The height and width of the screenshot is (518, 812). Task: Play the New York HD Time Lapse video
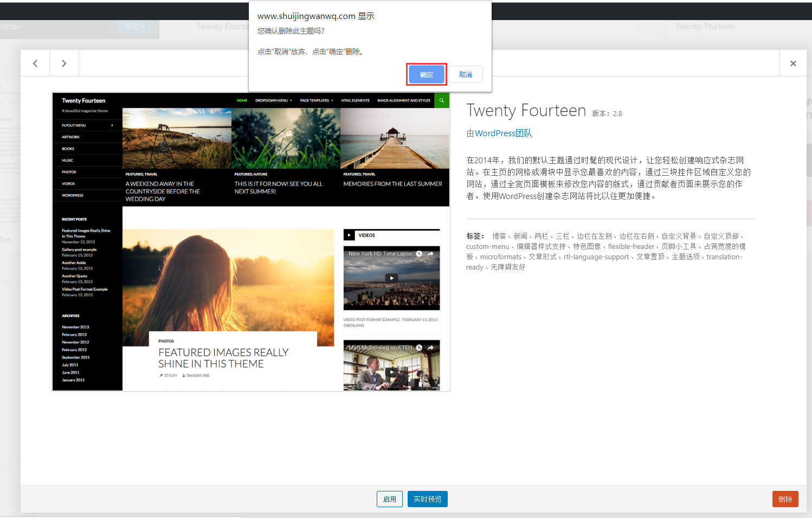pyautogui.click(x=391, y=278)
